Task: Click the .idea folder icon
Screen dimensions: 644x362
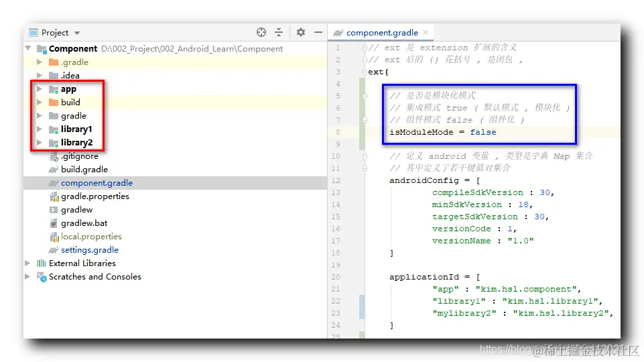Action: click(x=54, y=75)
